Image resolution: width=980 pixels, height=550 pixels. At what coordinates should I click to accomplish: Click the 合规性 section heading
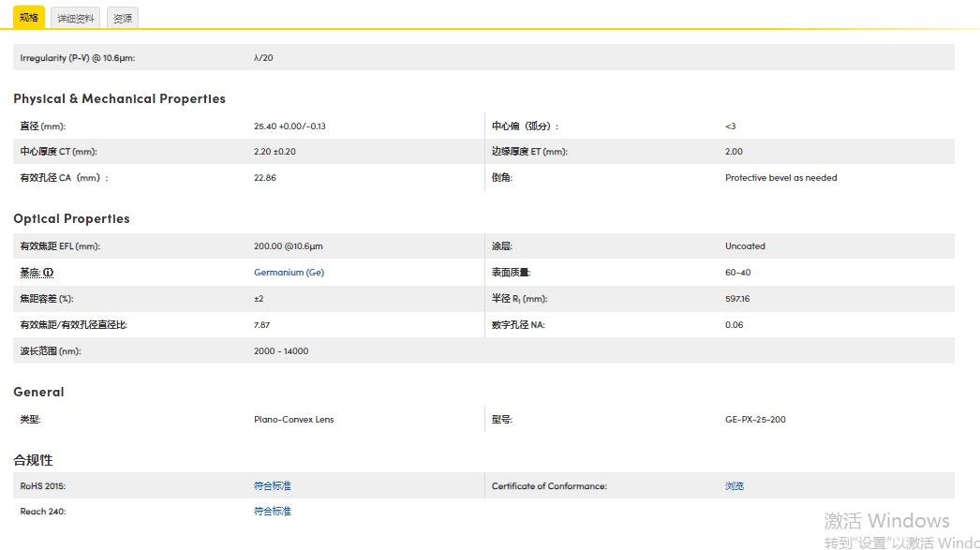(33, 460)
